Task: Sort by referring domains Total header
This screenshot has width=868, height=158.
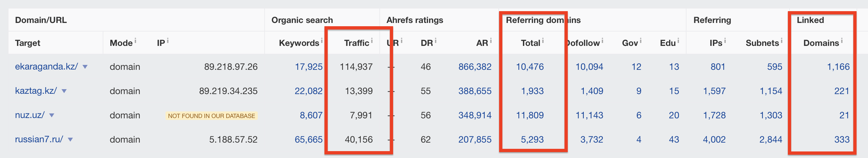Action: coord(530,43)
